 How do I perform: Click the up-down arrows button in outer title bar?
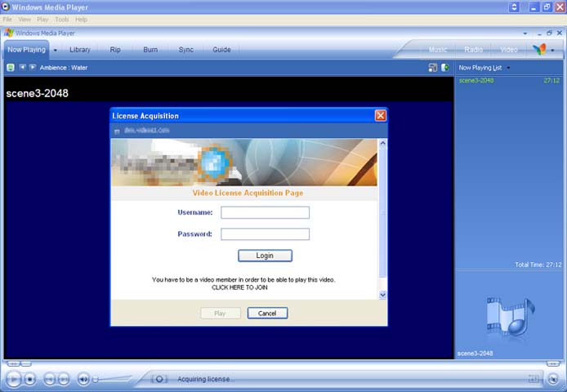[x=514, y=7]
